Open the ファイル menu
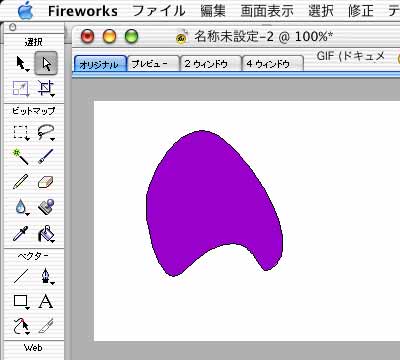This screenshot has width=400, height=360. click(159, 11)
